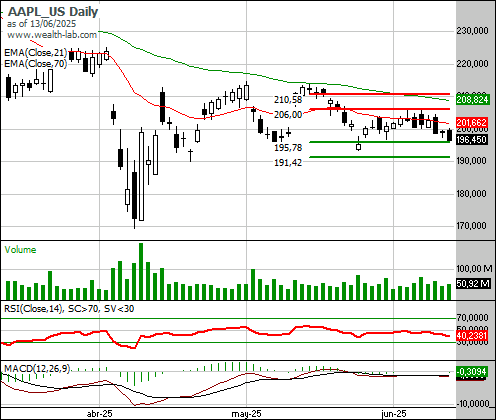Click the black 196,450 last price tag
The height and width of the screenshot is (420, 496).
click(x=472, y=140)
